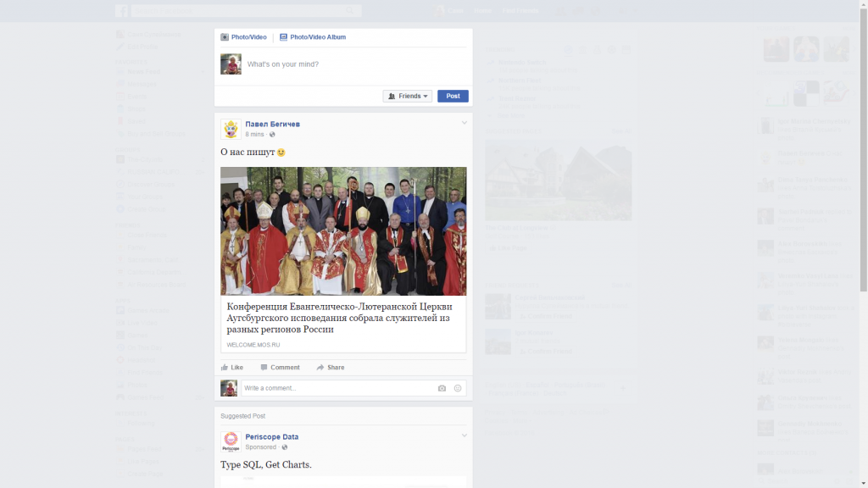The width and height of the screenshot is (868, 488).
Task: Share Павел Бегичев's post
Action: (331, 368)
